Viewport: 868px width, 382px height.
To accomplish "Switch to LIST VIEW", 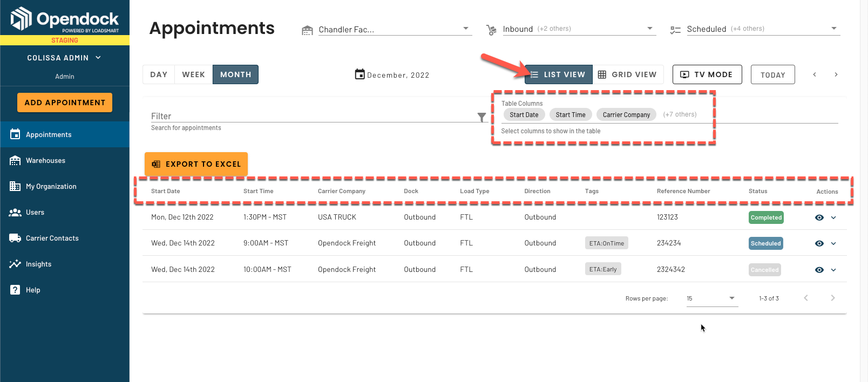I will (x=559, y=74).
